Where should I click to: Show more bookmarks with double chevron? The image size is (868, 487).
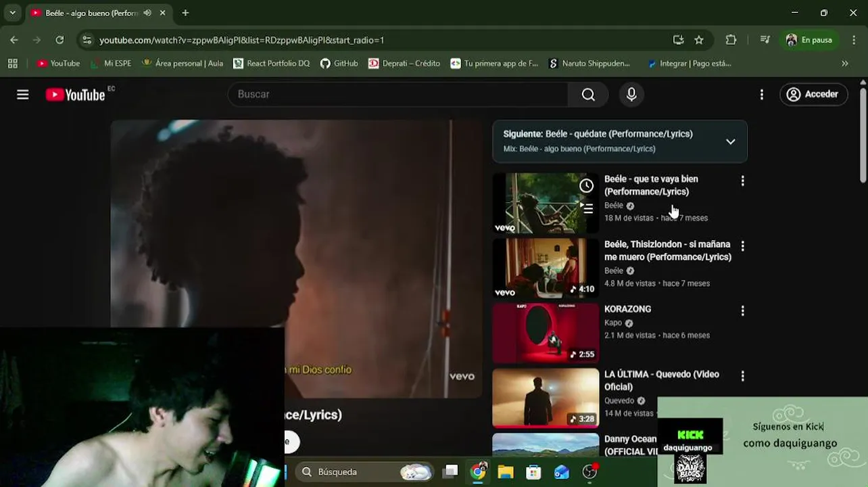click(x=844, y=64)
